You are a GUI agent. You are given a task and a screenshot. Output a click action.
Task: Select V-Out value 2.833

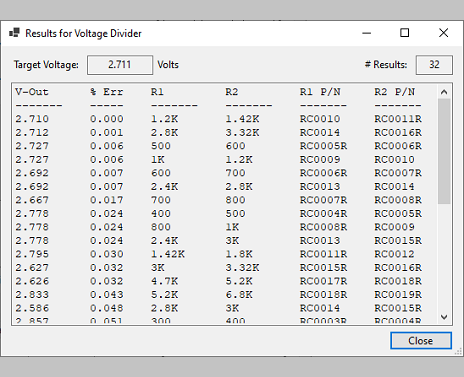(32, 295)
